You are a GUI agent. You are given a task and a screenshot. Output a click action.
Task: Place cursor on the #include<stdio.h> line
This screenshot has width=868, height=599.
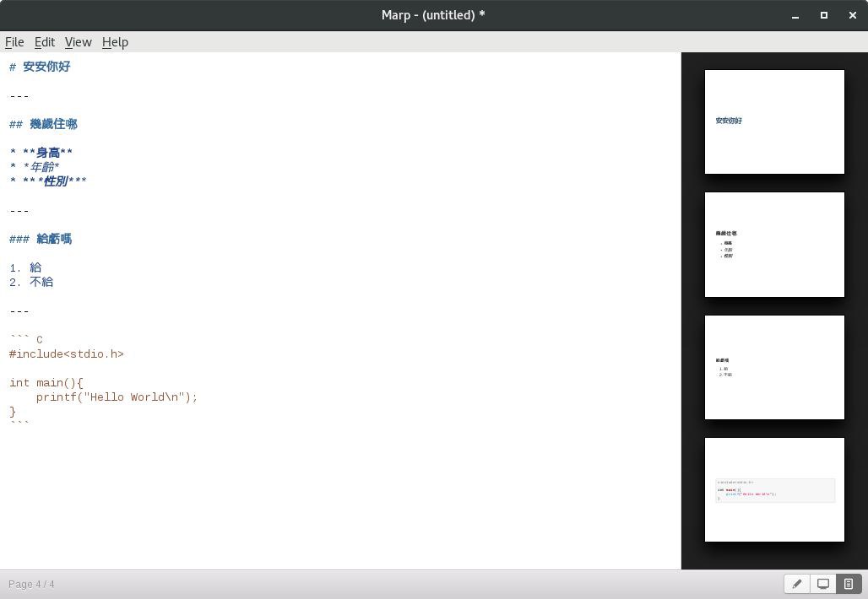click(67, 354)
